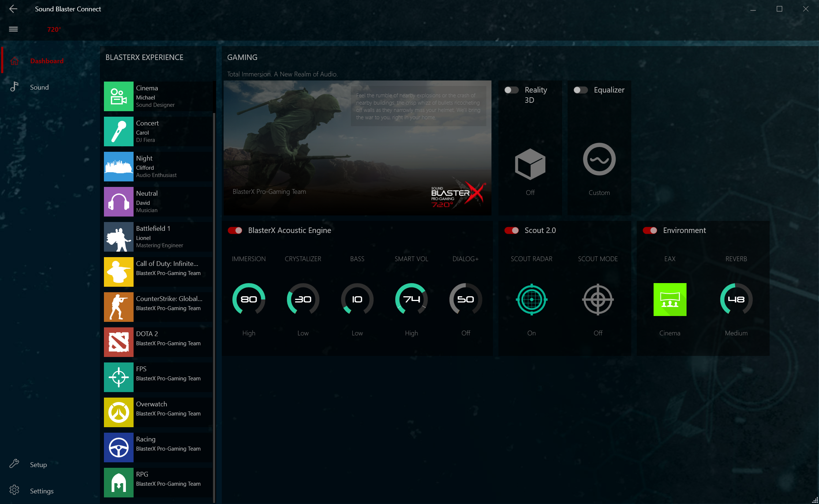
Task: Click the Night profile name
Action: click(x=144, y=158)
